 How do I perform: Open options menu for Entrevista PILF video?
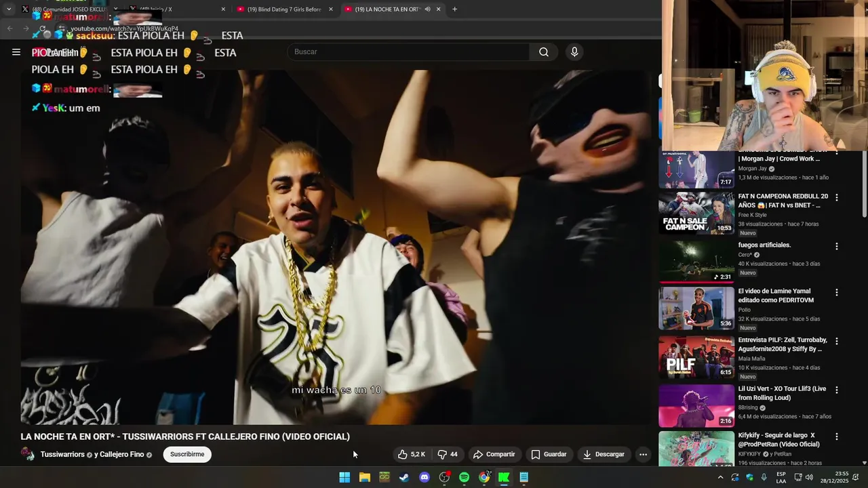tap(836, 342)
